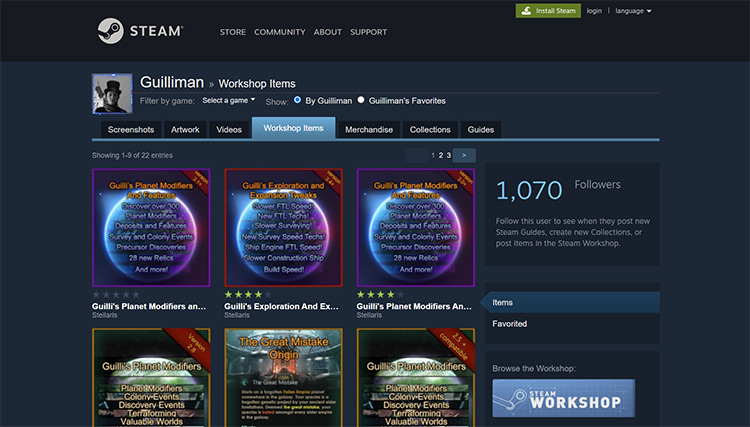Select Guilliman's Favorites radio button
The width and height of the screenshot is (750, 427).
pyautogui.click(x=361, y=100)
